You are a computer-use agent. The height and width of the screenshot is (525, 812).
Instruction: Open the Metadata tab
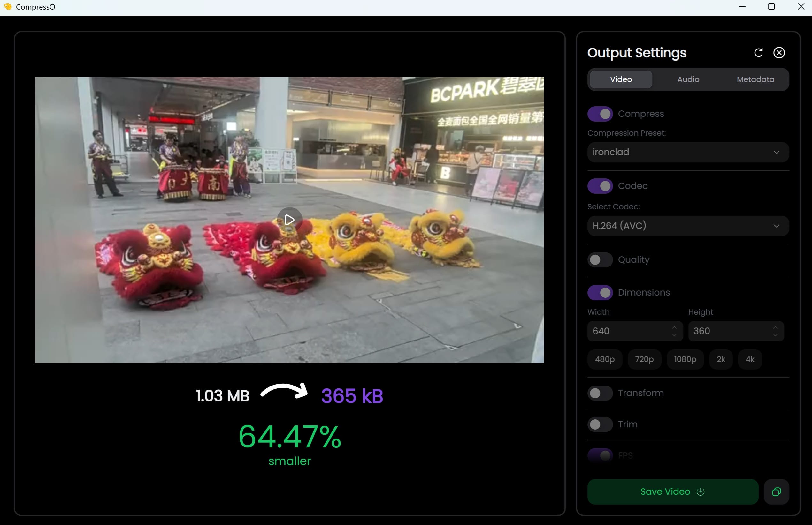pos(755,79)
